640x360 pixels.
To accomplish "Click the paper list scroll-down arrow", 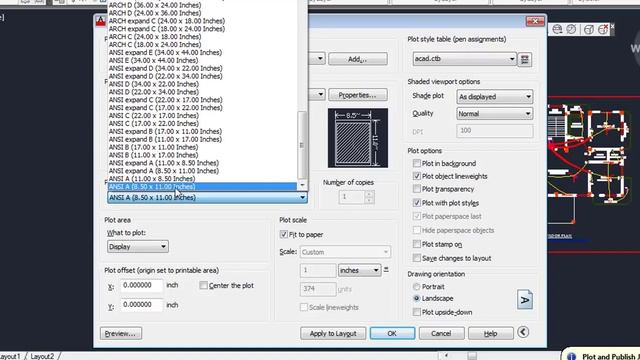I will coord(302,185).
